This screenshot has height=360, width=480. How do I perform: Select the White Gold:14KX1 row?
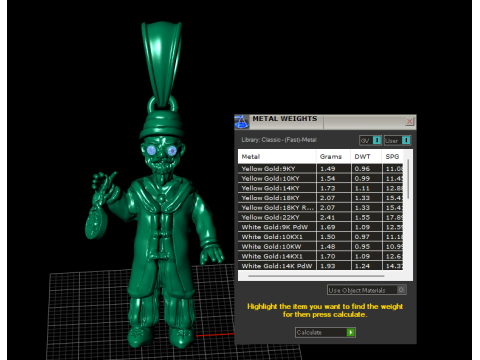[x=320, y=256]
